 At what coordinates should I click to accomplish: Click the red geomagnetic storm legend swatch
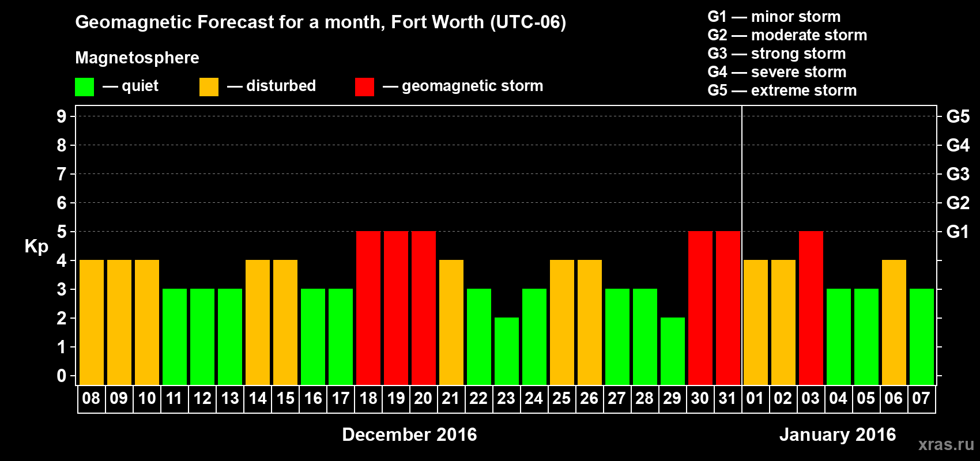pyautogui.click(x=364, y=87)
